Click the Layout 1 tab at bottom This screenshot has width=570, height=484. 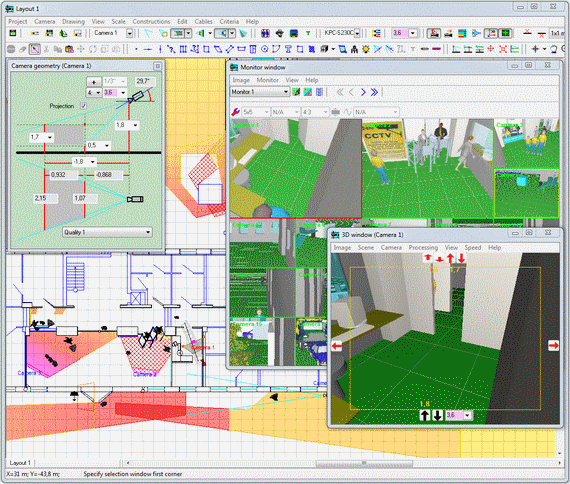coord(20,463)
